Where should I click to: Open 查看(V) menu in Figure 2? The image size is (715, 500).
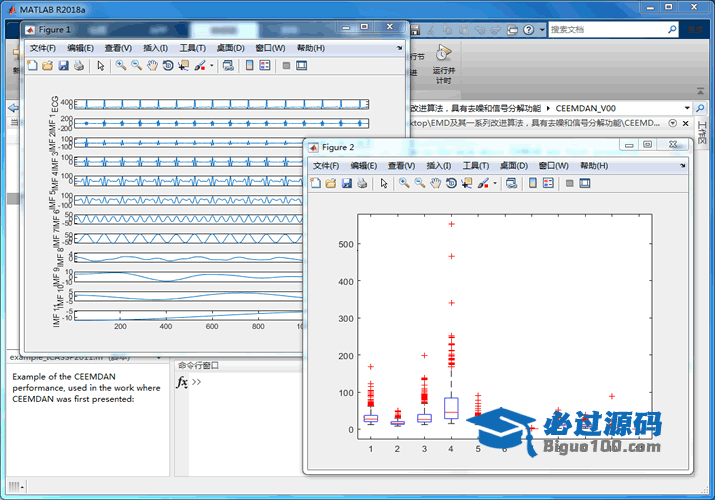click(401, 165)
